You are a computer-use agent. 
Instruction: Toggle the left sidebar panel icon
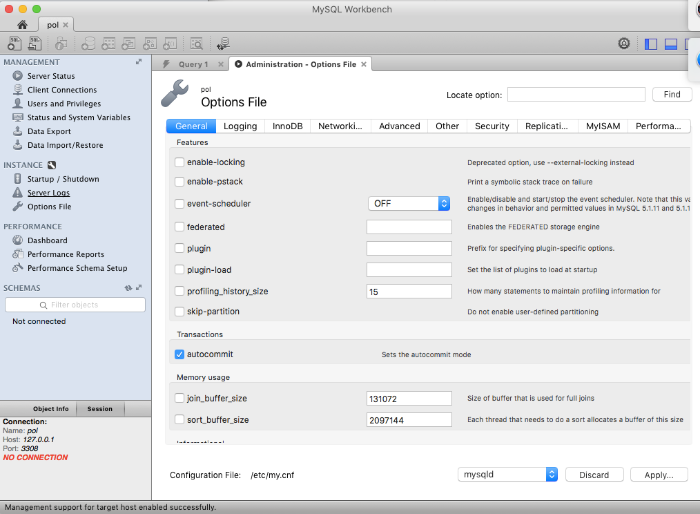650,44
